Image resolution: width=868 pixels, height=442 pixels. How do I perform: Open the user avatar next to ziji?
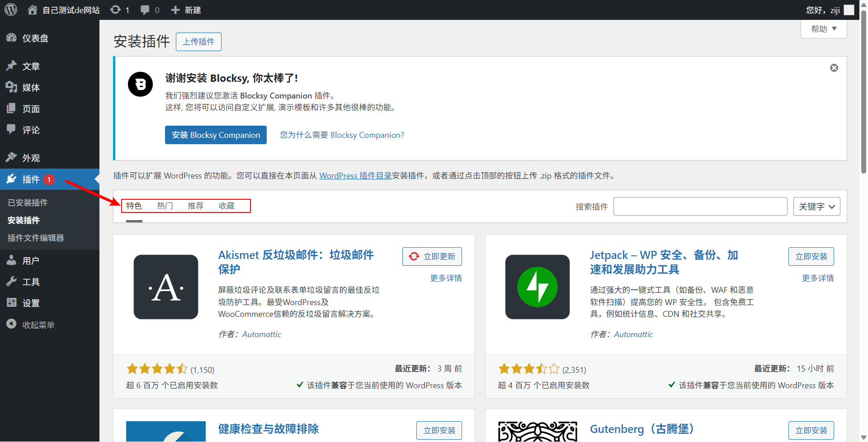849,10
